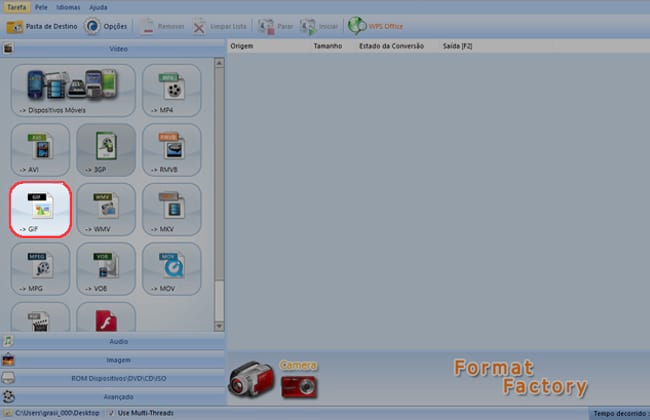Select the GIF conversion icon
This screenshot has height=420, width=650.
42,208
